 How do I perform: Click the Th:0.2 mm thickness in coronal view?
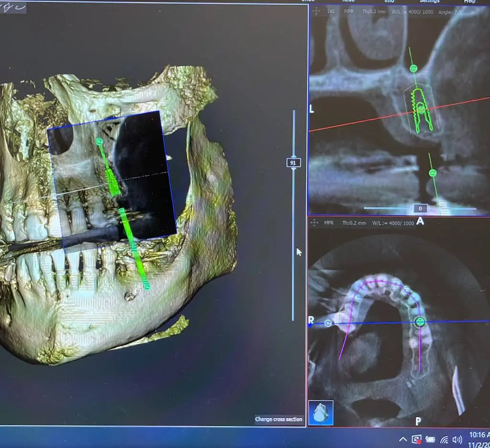[x=374, y=11]
